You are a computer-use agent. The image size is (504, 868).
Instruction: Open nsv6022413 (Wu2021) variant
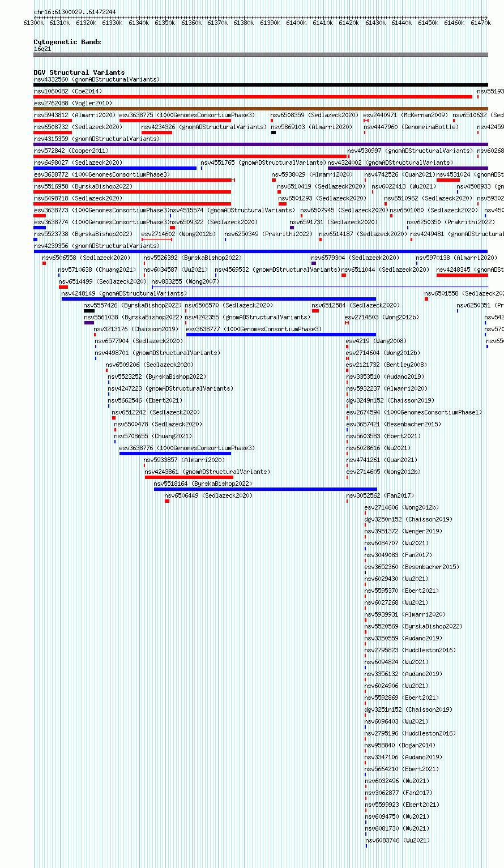point(404,186)
